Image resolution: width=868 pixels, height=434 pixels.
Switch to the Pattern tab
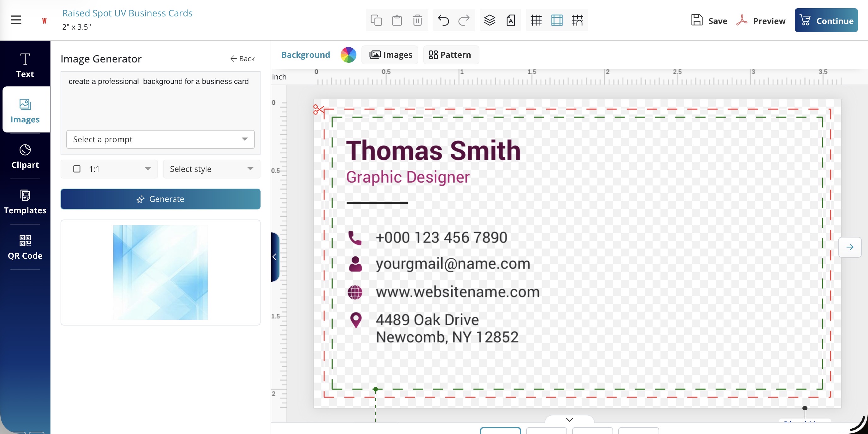pyautogui.click(x=451, y=55)
